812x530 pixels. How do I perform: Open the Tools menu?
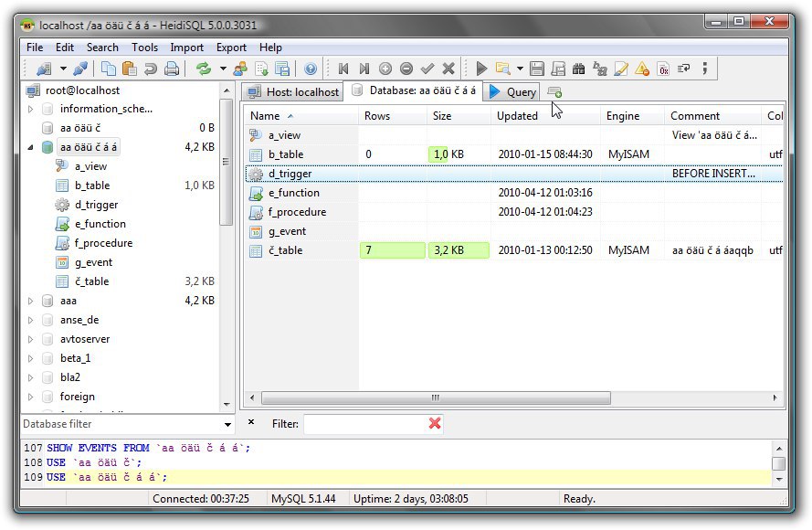144,48
